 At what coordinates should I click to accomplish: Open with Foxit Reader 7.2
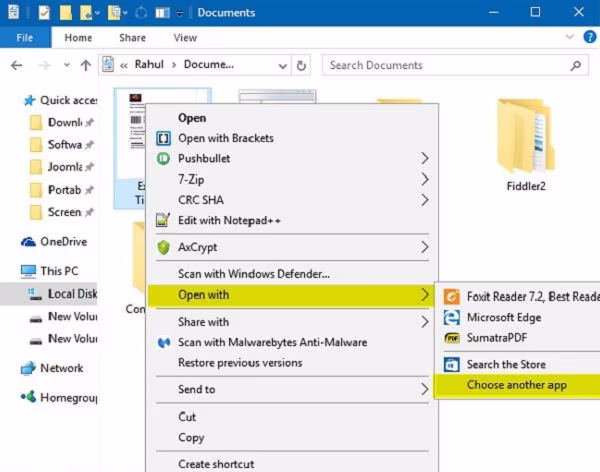[518, 297]
